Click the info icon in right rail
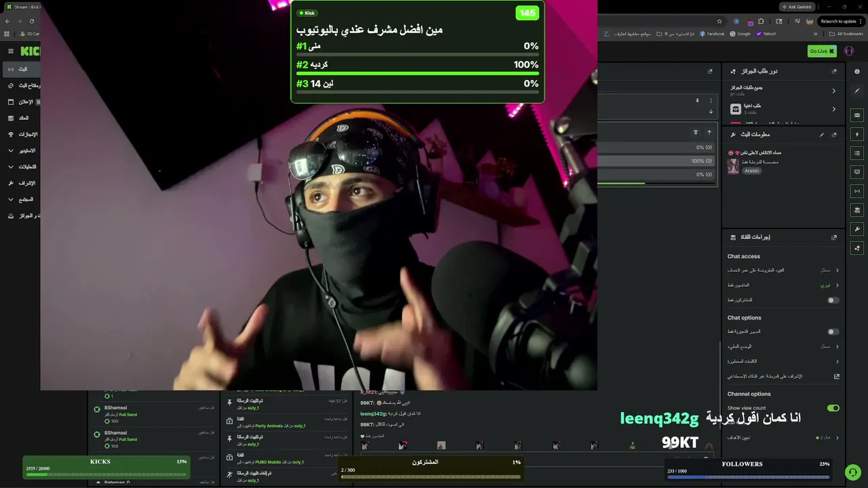This screenshot has height=488, width=868. [x=857, y=71]
